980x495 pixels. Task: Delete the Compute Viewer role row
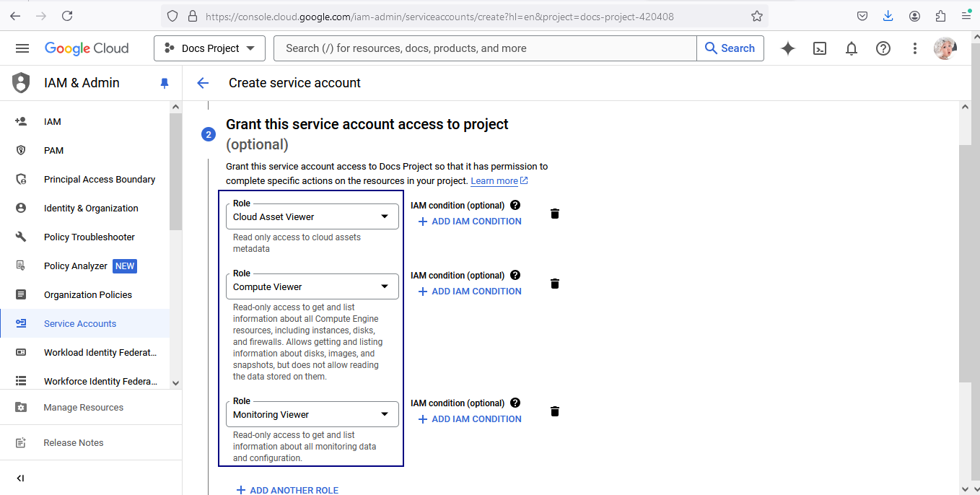pos(555,284)
